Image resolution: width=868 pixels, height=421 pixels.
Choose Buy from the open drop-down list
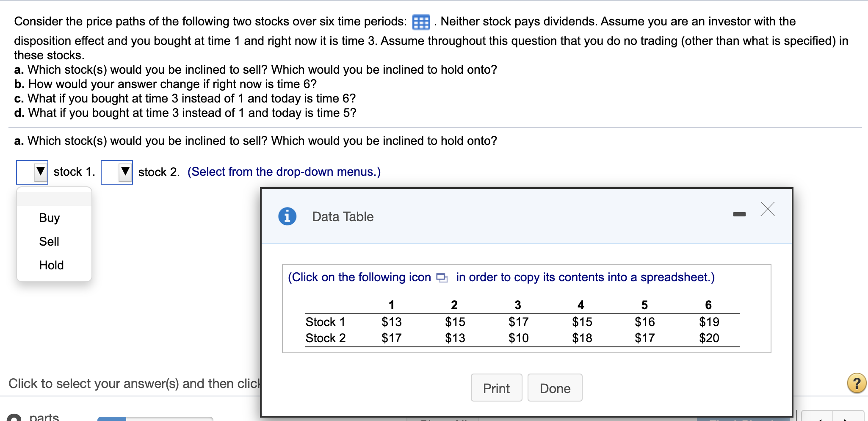pos(50,218)
